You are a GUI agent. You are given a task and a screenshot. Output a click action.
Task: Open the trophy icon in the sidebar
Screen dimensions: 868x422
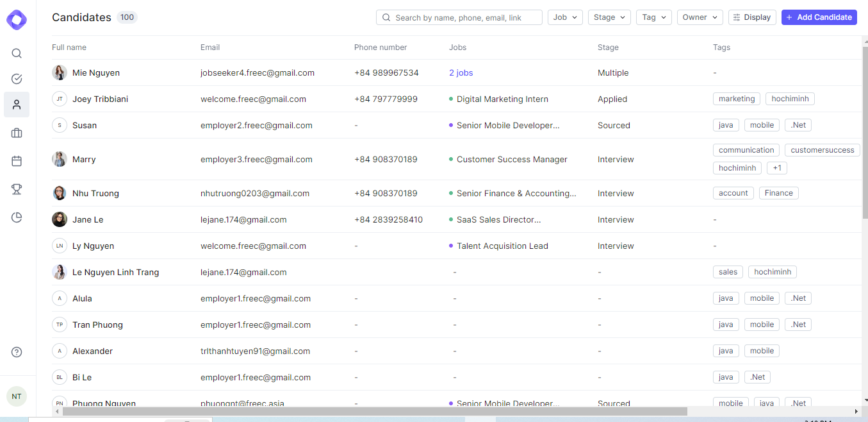point(17,189)
